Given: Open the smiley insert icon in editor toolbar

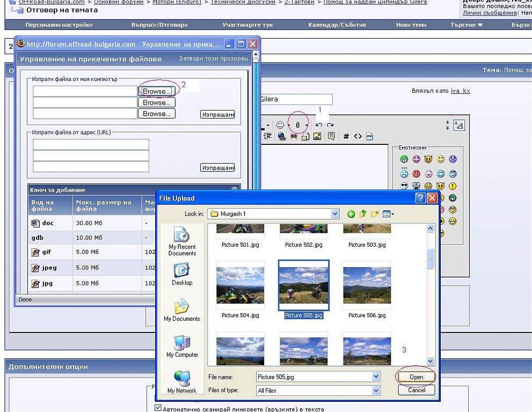Looking at the screenshot, I should [x=280, y=125].
